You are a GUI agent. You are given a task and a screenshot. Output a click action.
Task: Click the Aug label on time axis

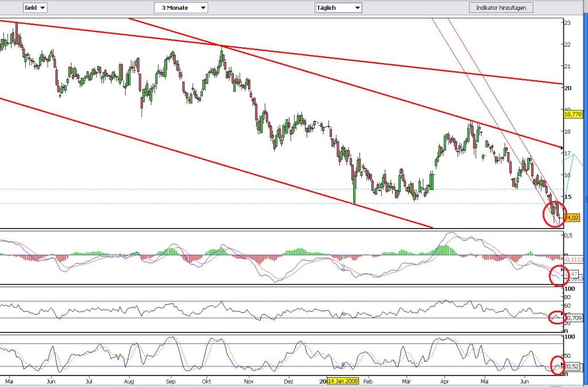pos(129,381)
